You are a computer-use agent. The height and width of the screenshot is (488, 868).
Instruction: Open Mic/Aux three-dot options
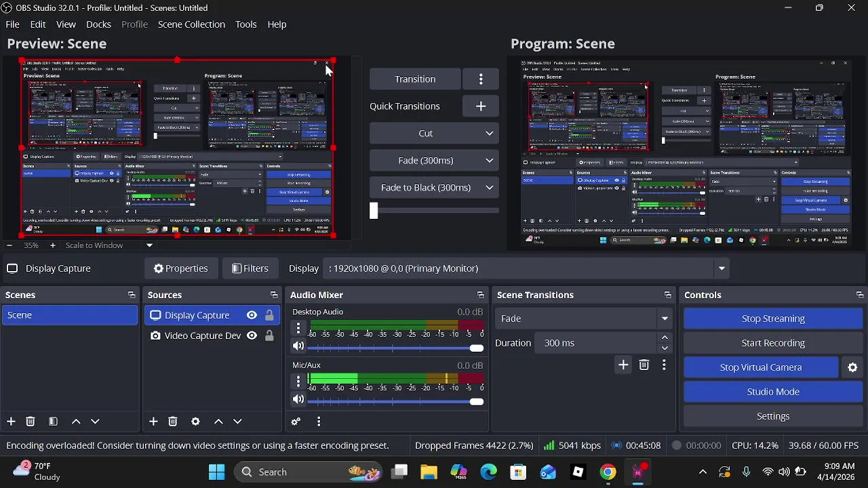[x=298, y=382]
